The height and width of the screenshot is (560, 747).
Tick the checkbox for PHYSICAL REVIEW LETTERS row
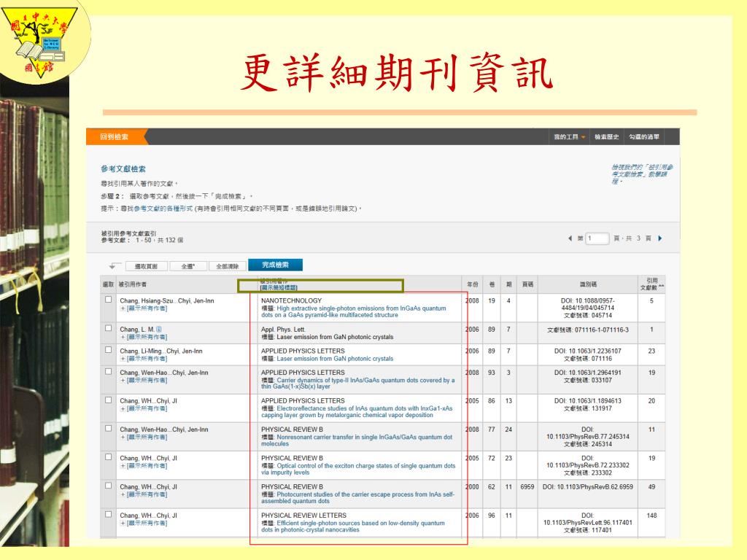109,516
